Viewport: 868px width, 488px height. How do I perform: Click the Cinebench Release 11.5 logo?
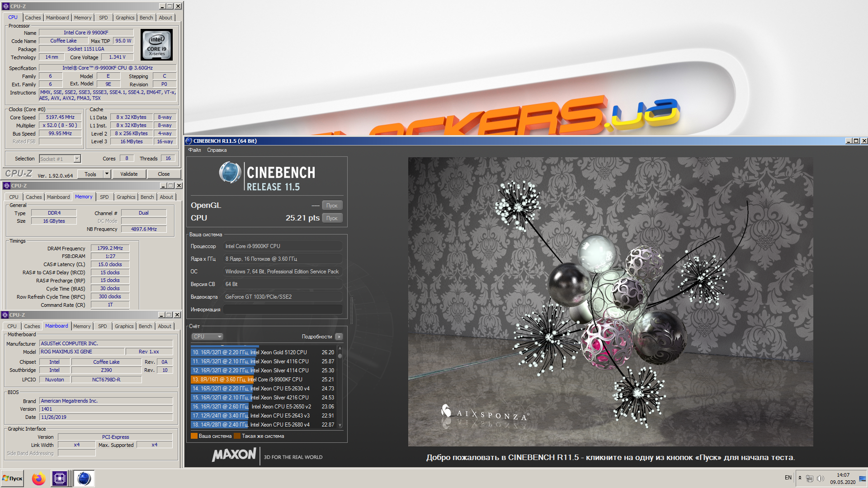click(267, 177)
